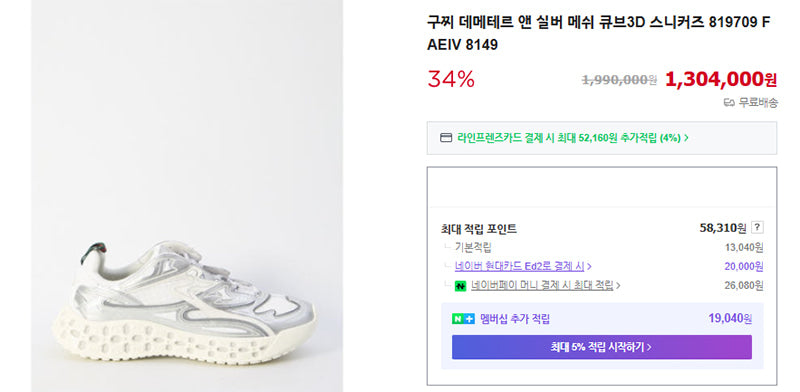Click the 최대 5% 적립 시작하기 button
The image size is (800, 392).
(x=602, y=347)
